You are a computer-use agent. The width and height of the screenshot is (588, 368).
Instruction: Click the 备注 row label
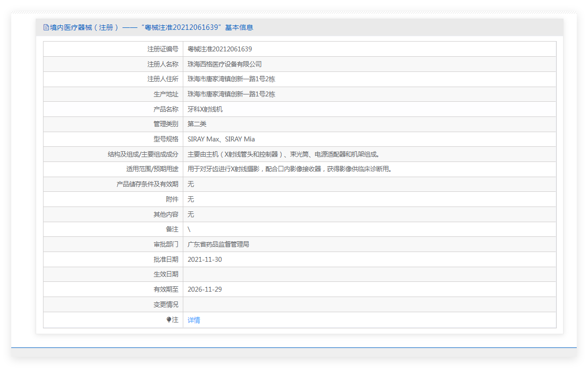click(172, 229)
